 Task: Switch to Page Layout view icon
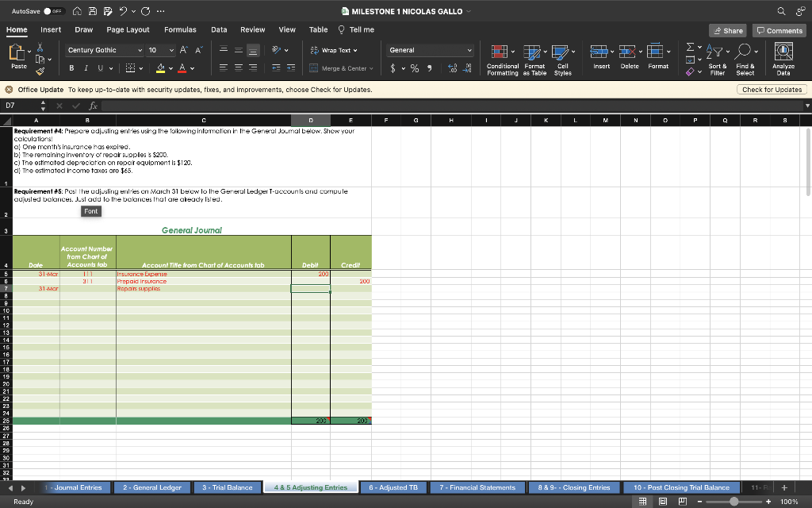click(662, 502)
